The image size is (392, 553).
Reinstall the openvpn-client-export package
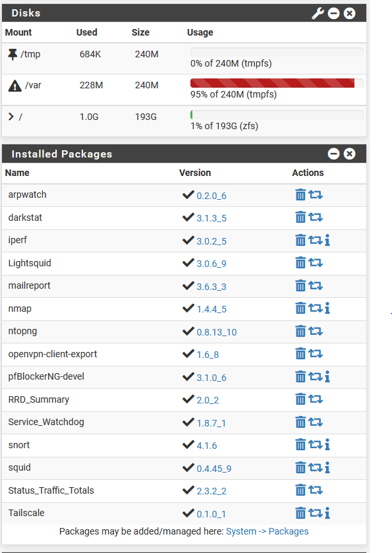[316, 354]
